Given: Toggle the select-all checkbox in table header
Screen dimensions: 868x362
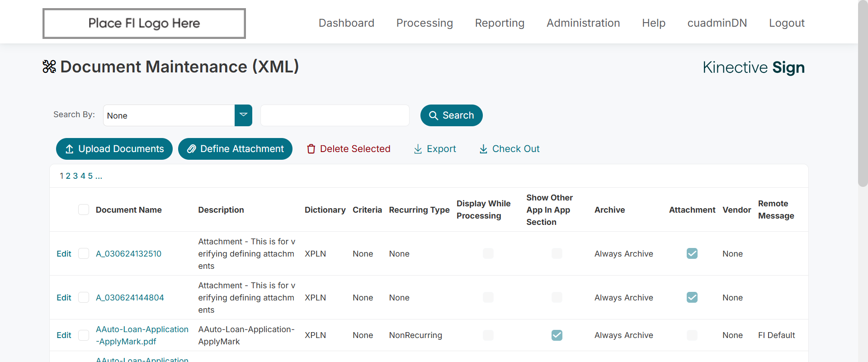Looking at the screenshot, I should tap(84, 210).
